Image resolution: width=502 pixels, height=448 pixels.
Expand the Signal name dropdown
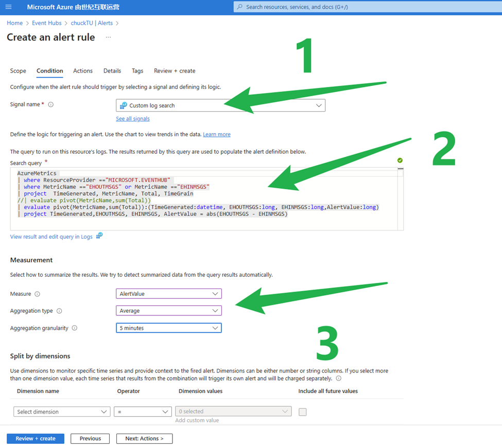coord(220,105)
